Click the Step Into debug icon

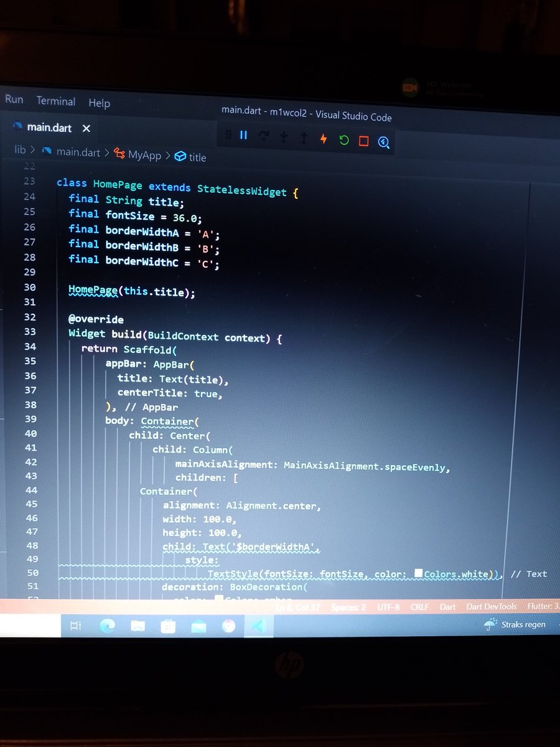(x=284, y=138)
